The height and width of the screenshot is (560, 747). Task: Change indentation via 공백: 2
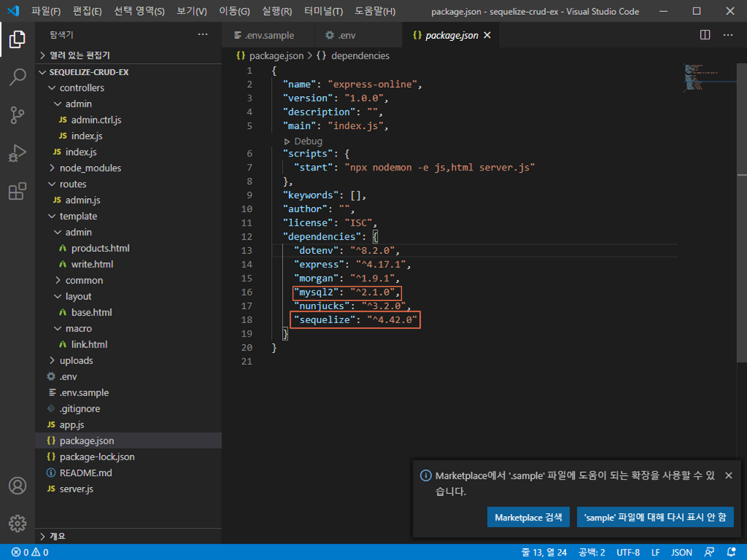pos(592,553)
